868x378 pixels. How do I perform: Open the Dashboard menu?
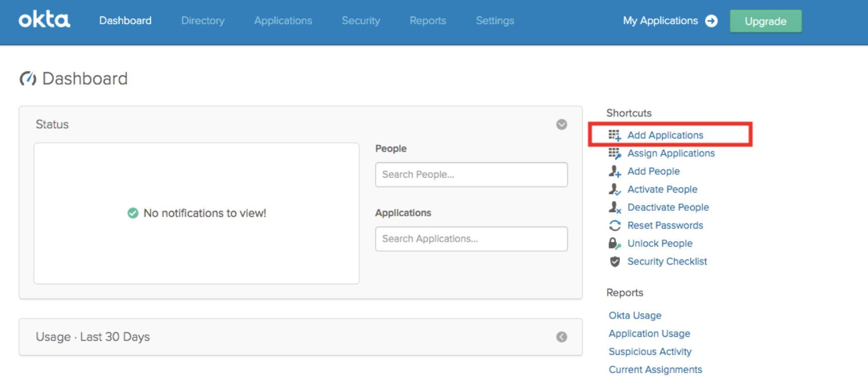[125, 21]
